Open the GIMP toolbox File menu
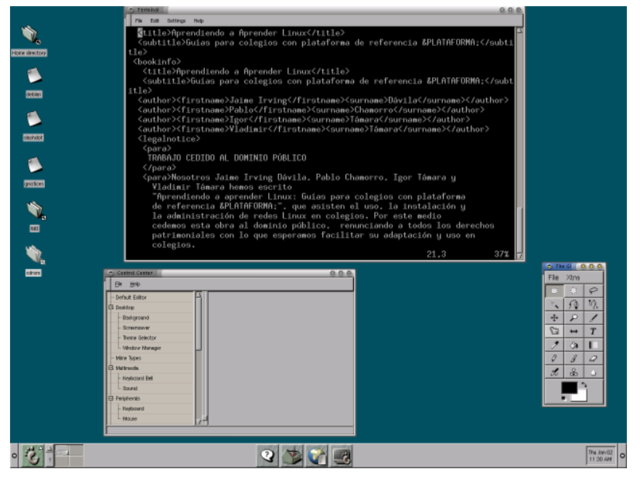This screenshot has height=479, width=640. (x=553, y=277)
